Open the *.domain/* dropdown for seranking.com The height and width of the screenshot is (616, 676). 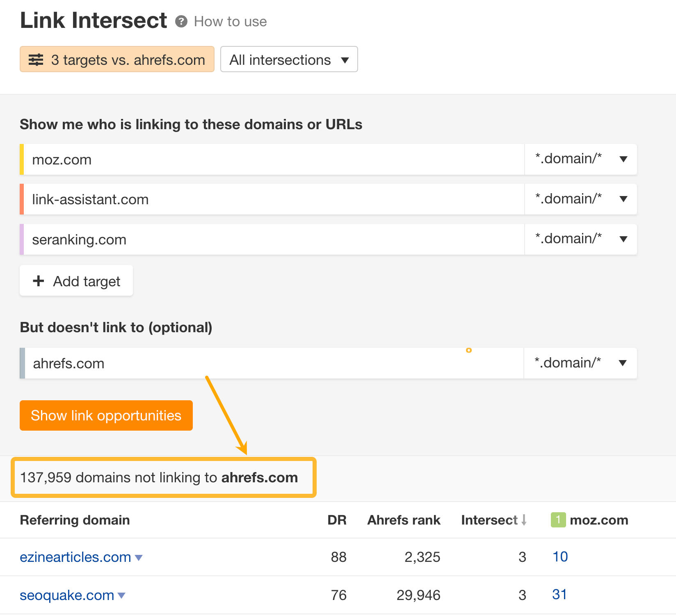(581, 239)
